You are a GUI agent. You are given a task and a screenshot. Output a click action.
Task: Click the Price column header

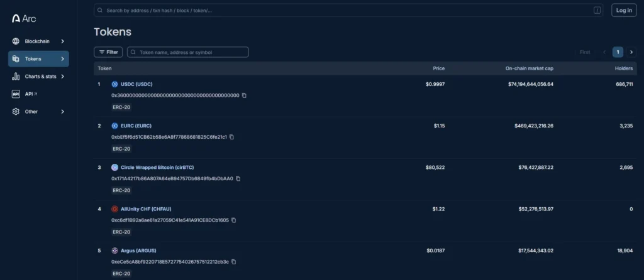point(438,68)
